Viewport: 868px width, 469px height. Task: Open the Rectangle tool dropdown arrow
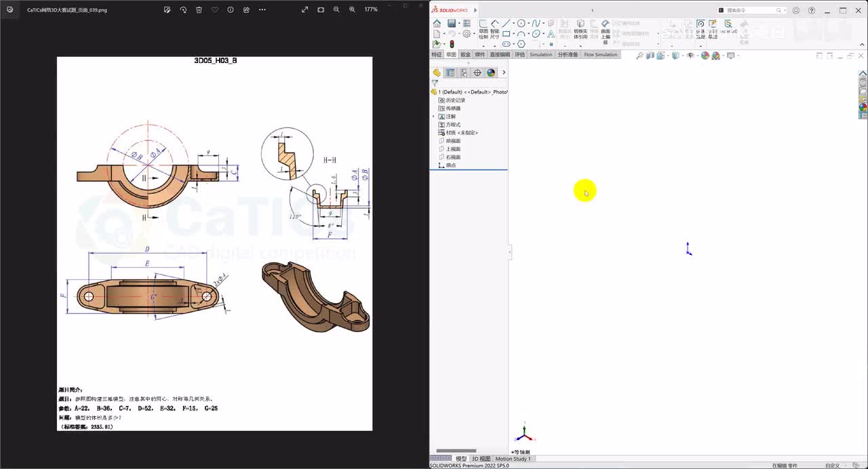pyautogui.click(x=514, y=34)
